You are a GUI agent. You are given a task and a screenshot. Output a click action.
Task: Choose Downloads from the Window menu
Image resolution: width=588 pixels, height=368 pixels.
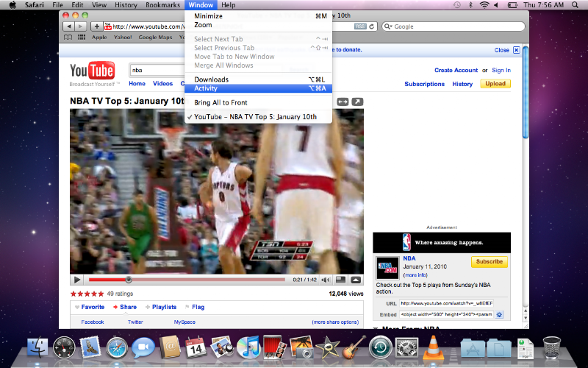pyautogui.click(x=258, y=79)
